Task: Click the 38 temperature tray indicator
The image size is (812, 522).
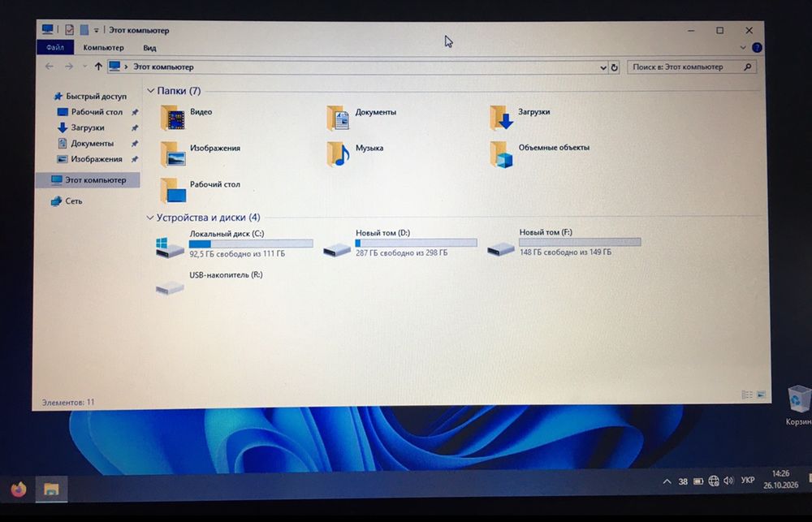Action: 683,481
